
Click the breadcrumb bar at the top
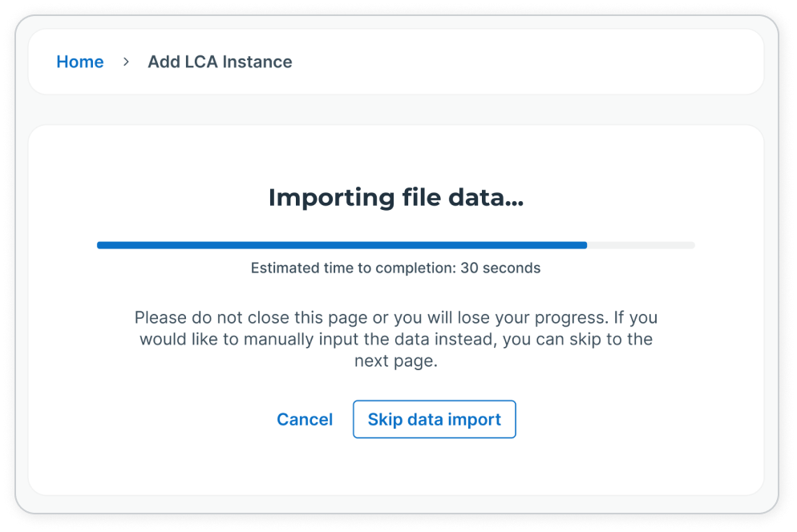tap(396, 61)
